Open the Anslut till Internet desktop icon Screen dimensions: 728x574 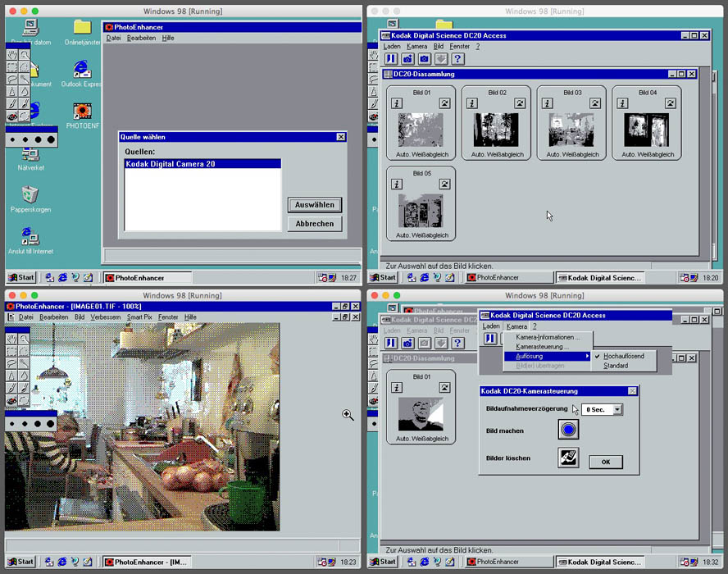(30, 241)
